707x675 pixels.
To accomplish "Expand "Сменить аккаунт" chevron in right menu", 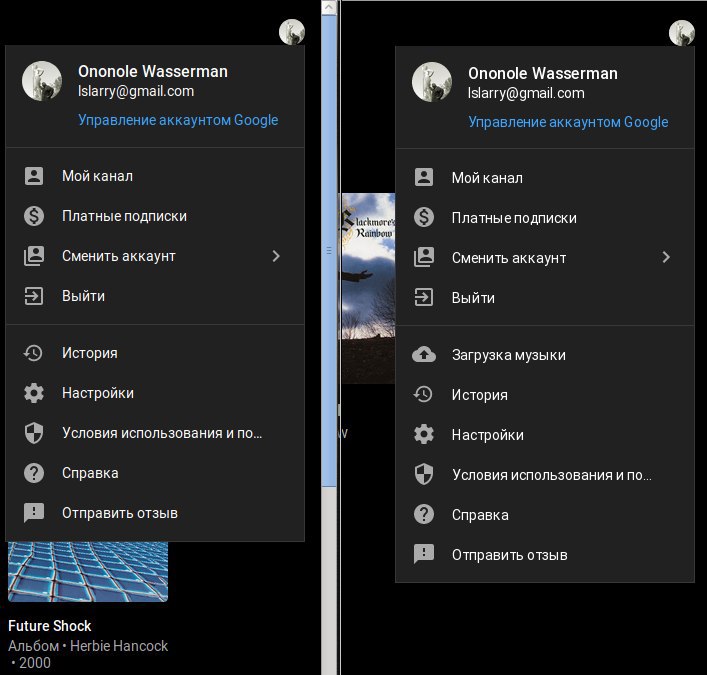I will tap(666, 257).
